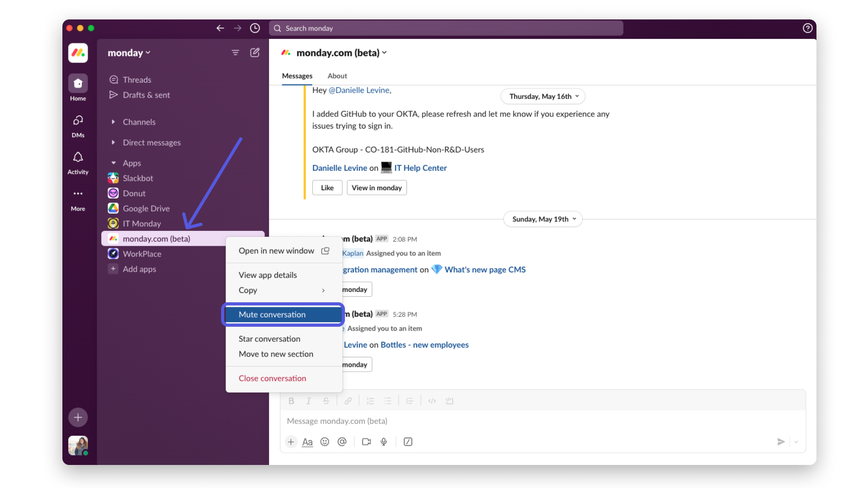868x488 pixels.
Task: Insert inline code in composer
Action: pyautogui.click(x=432, y=401)
